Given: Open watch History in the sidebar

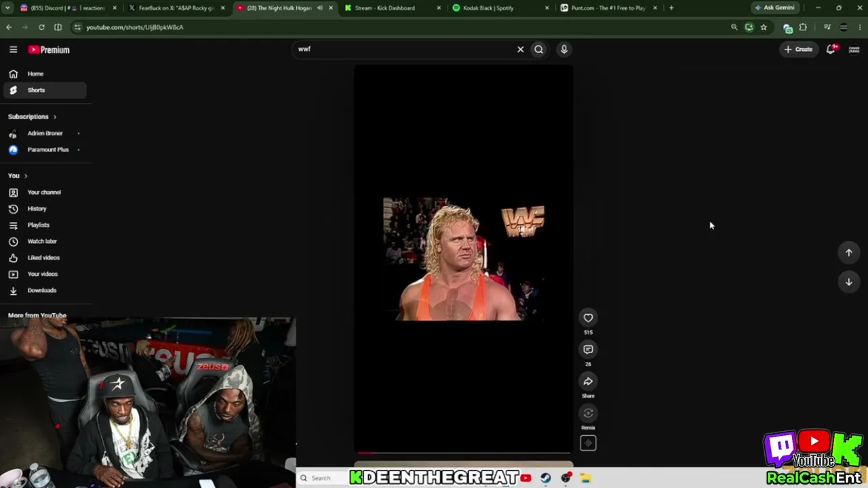Looking at the screenshot, I should coord(45,209).
